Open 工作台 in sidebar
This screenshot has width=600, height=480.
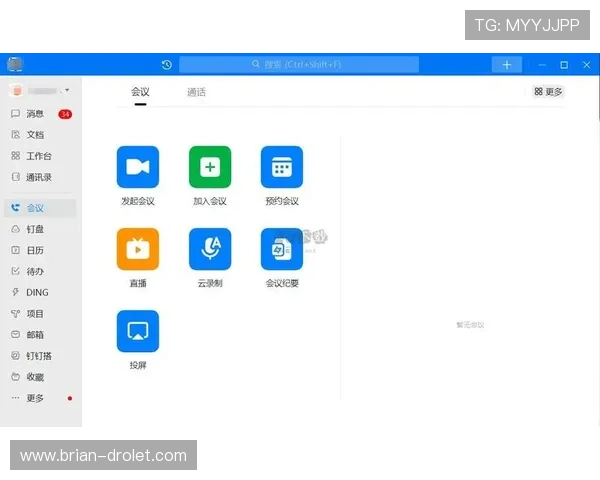40,156
